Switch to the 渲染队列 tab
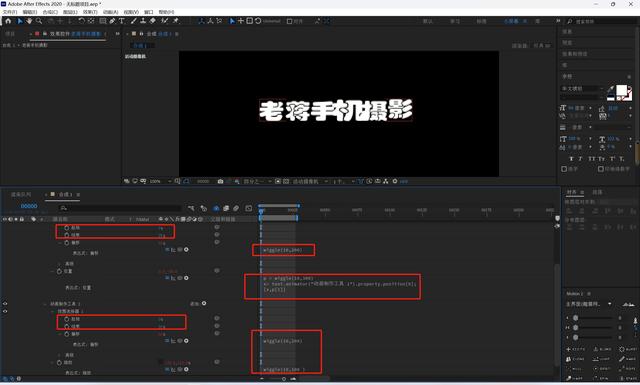The image size is (640, 385). click(x=21, y=194)
